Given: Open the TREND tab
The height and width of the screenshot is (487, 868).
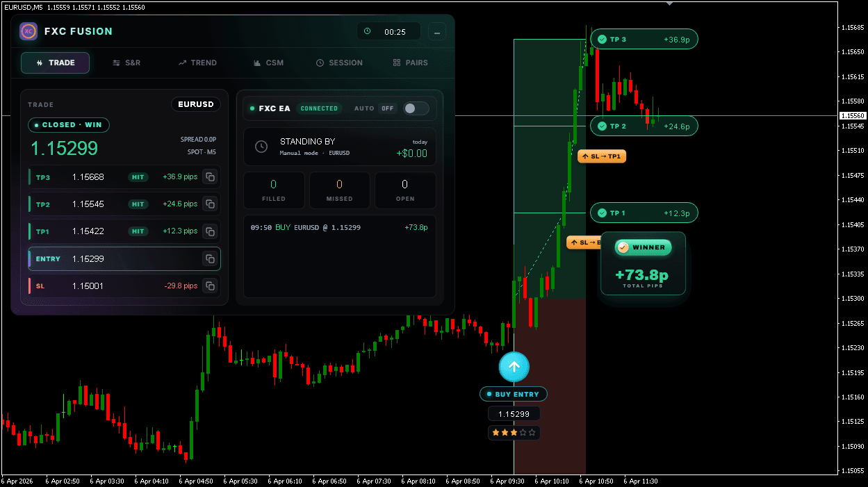Looking at the screenshot, I should pos(197,63).
